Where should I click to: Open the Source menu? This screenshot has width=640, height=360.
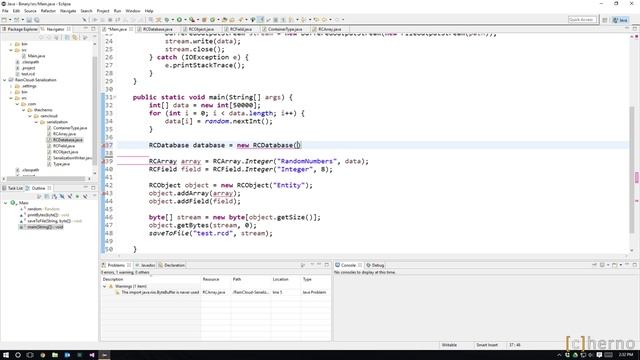coord(30,11)
